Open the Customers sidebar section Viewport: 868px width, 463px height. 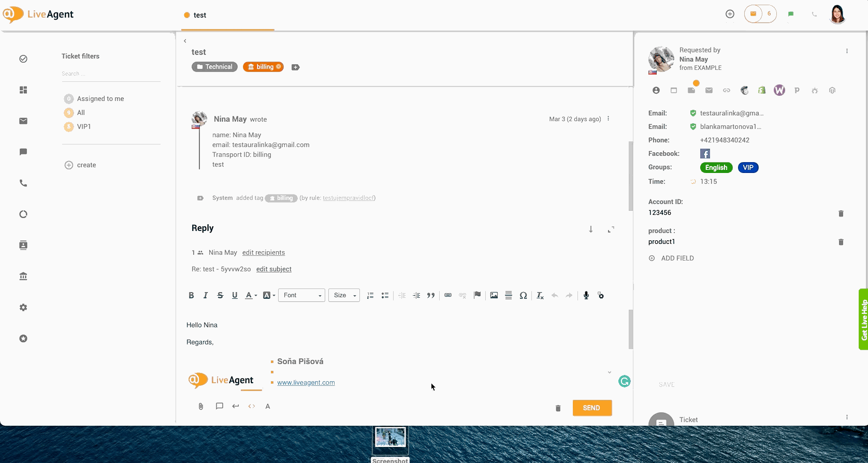[23, 245]
